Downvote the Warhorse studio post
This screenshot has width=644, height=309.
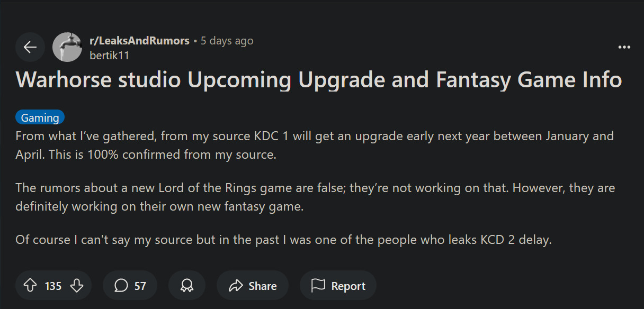point(77,286)
